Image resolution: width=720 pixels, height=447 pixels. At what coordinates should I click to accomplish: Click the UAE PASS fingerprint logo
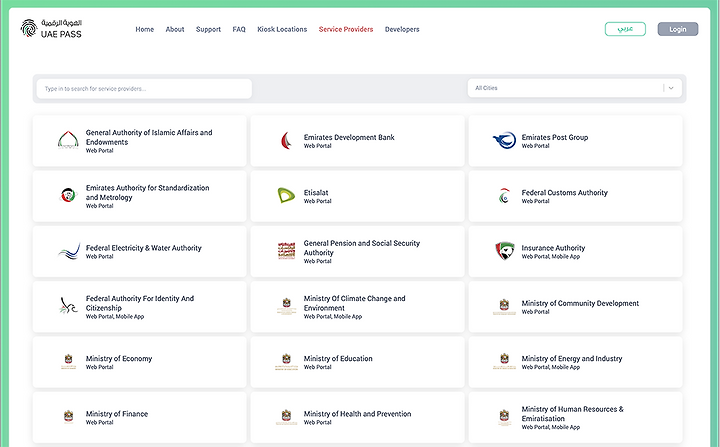pyautogui.click(x=28, y=28)
